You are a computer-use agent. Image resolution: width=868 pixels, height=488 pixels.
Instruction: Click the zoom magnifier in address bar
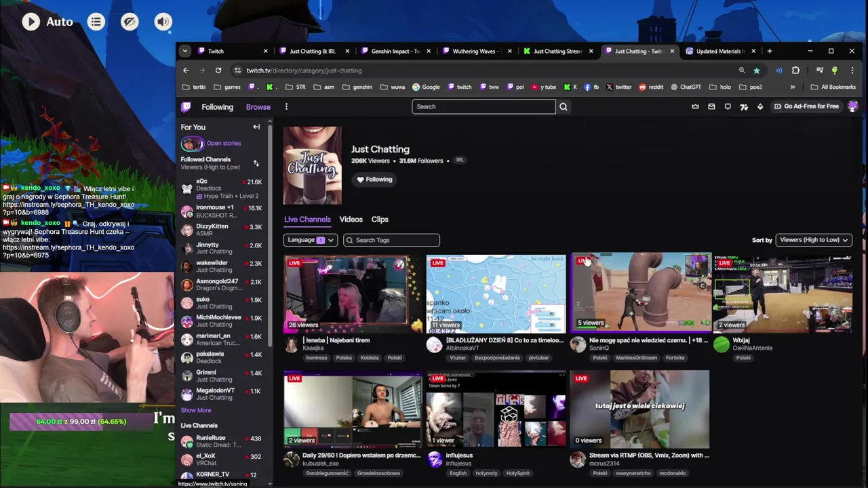click(742, 70)
